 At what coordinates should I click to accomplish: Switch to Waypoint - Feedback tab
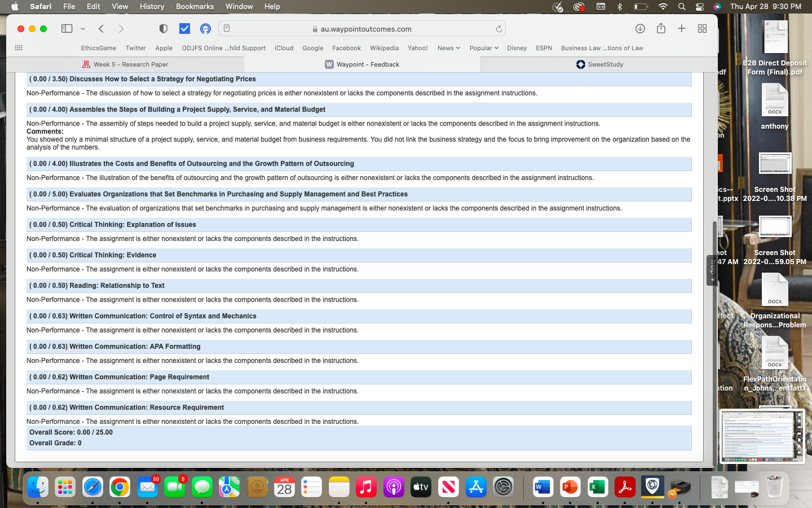tap(362, 64)
